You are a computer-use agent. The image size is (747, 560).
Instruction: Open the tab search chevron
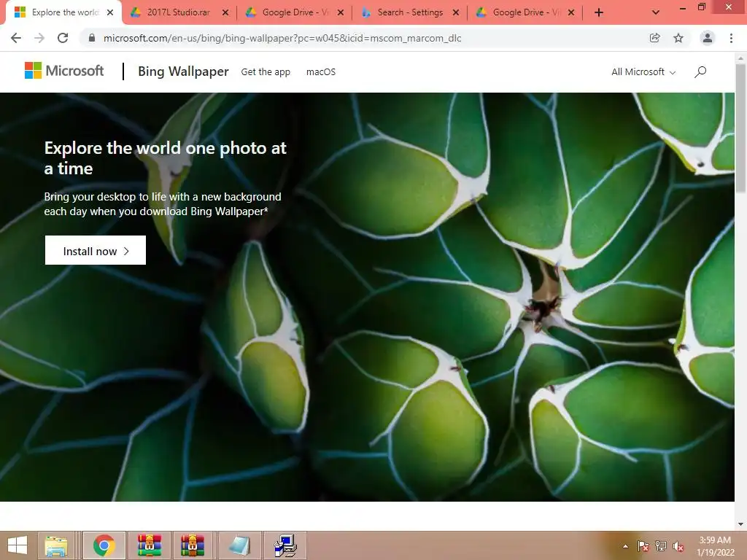tap(656, 13)
